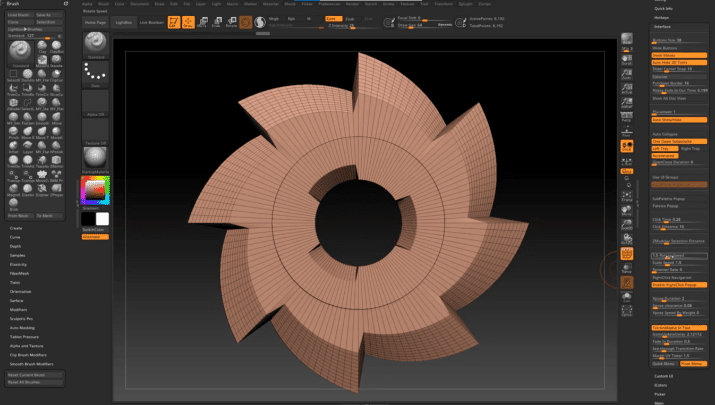Toggle Local symmetry button
The width and height of the screenshot is (715, 405).
click(627, 146)
